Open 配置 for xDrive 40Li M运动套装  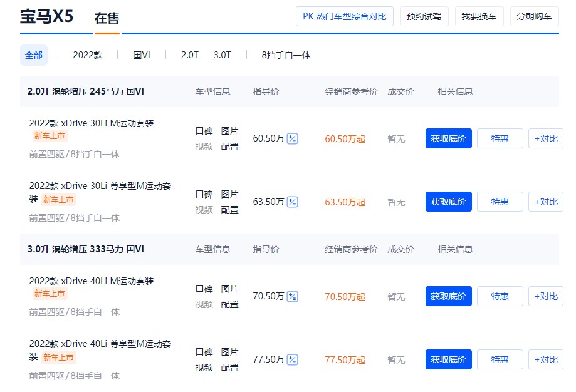(x=229, y=304)
